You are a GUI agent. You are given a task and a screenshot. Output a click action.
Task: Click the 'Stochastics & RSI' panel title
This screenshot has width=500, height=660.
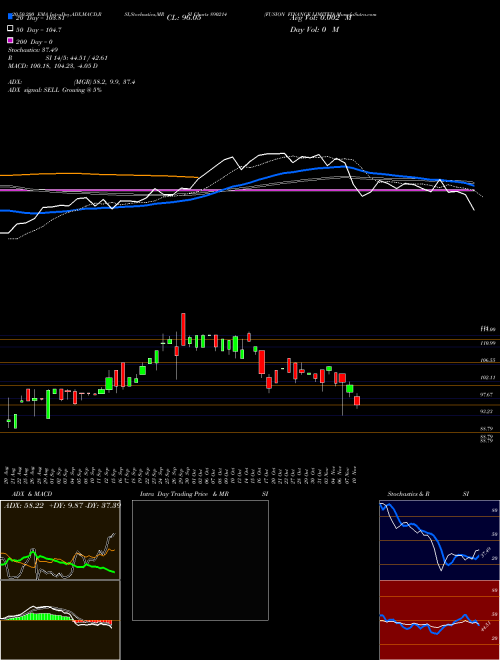(x=428, y=494)
